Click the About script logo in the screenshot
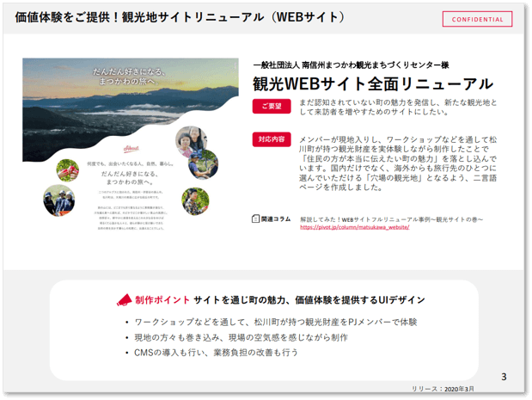The width and height of the screenshot is (532, 400). (131, 148)
